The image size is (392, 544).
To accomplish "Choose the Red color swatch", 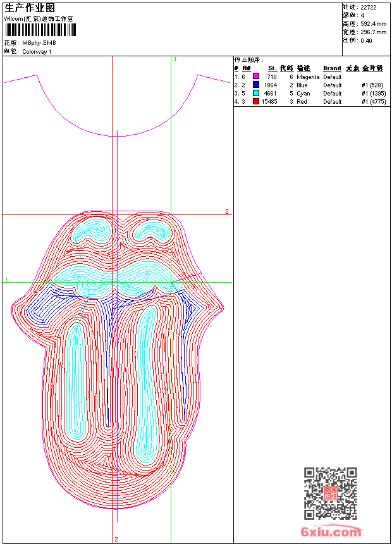I will click(256, 101).
